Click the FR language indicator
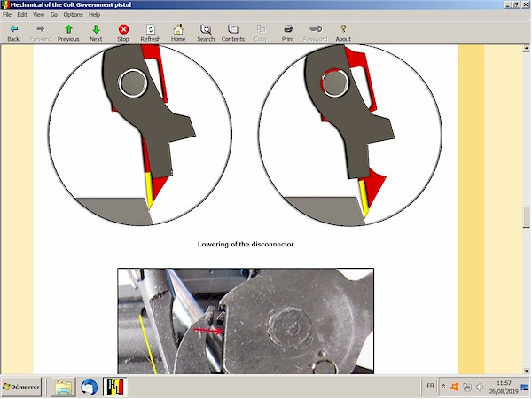The image size is (532, 399). click(430, 386)
